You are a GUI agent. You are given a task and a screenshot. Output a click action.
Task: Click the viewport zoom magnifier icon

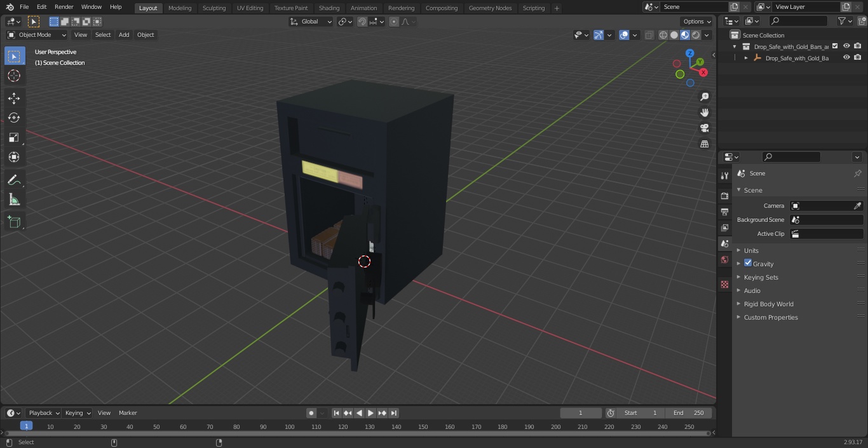tap(704, 97)
